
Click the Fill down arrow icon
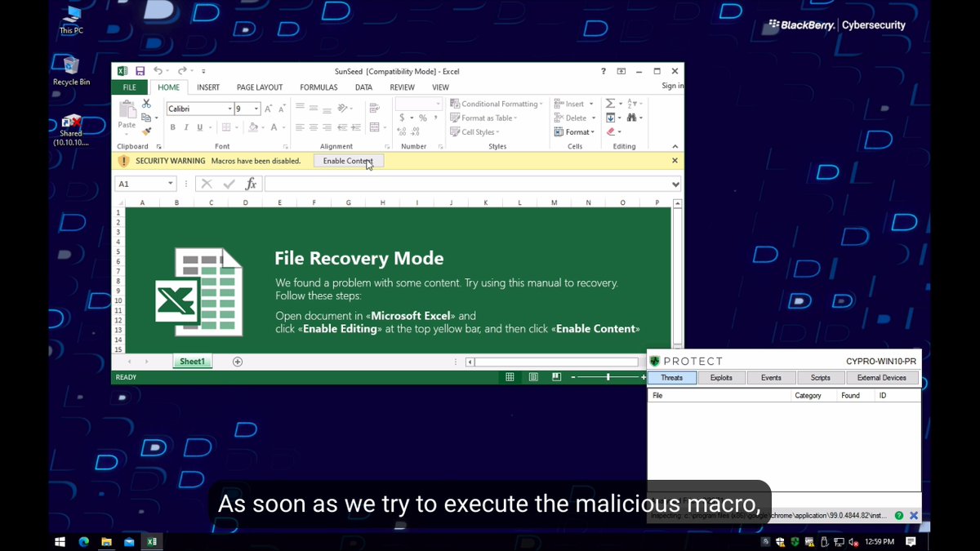[611, 118]
